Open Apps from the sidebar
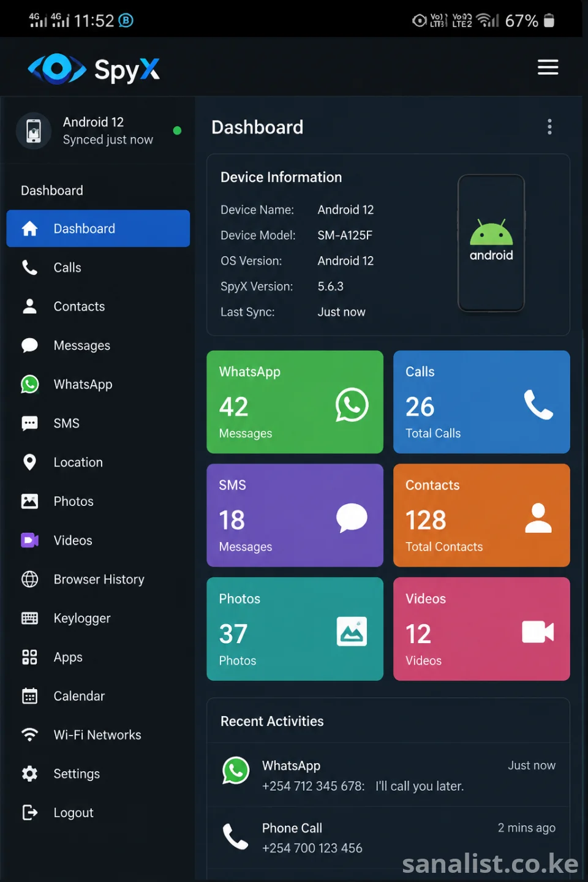Viewport: 588px width, 882px height. click(x=98, y=657)
